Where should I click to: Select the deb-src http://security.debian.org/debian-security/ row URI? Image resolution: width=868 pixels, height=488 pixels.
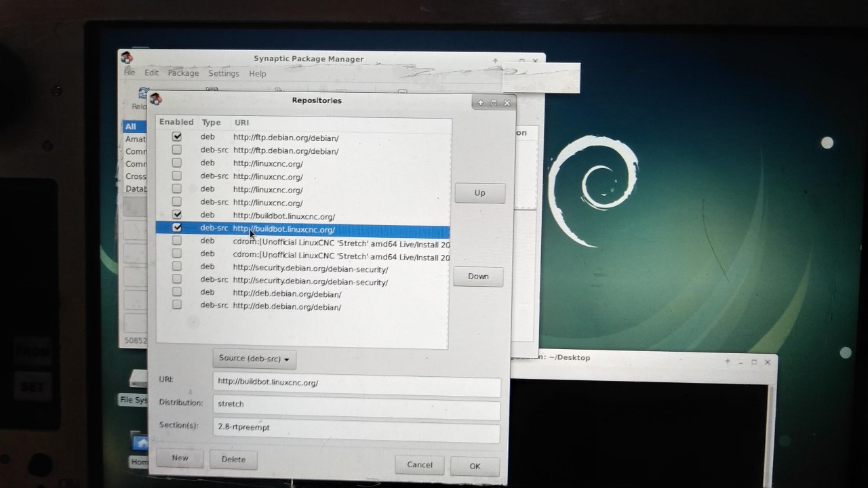(x=311, y=281)
